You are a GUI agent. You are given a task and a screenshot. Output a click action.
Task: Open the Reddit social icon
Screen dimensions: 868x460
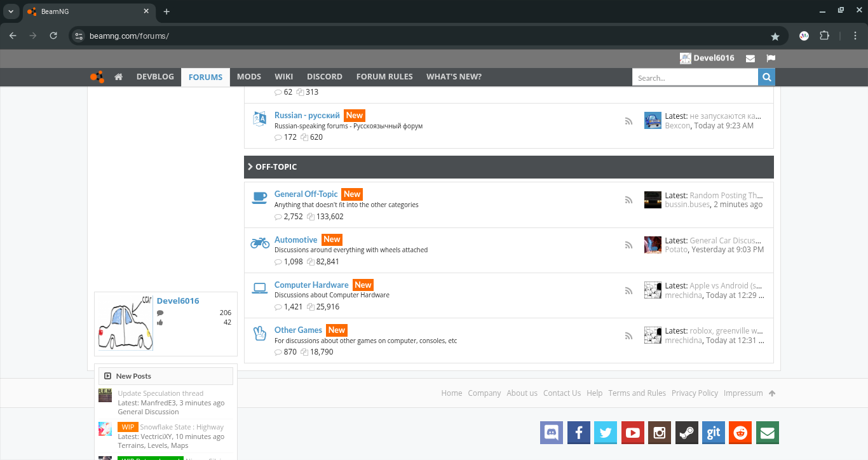[740, 433]
